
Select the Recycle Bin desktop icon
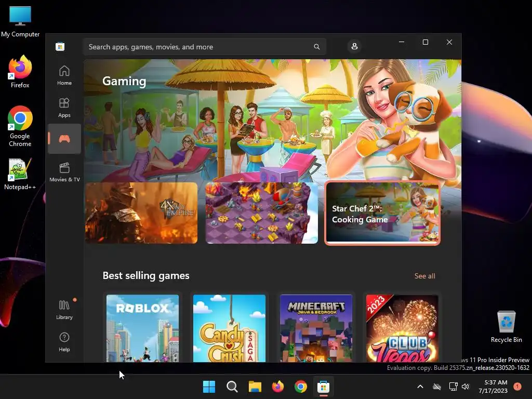[506, 327]
